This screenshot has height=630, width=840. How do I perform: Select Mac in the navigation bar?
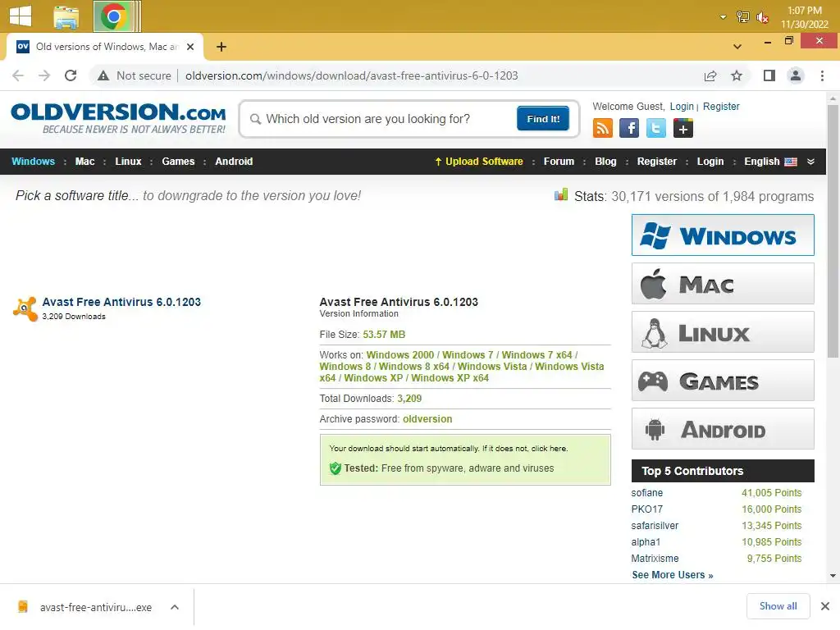(x=84, y=162)
